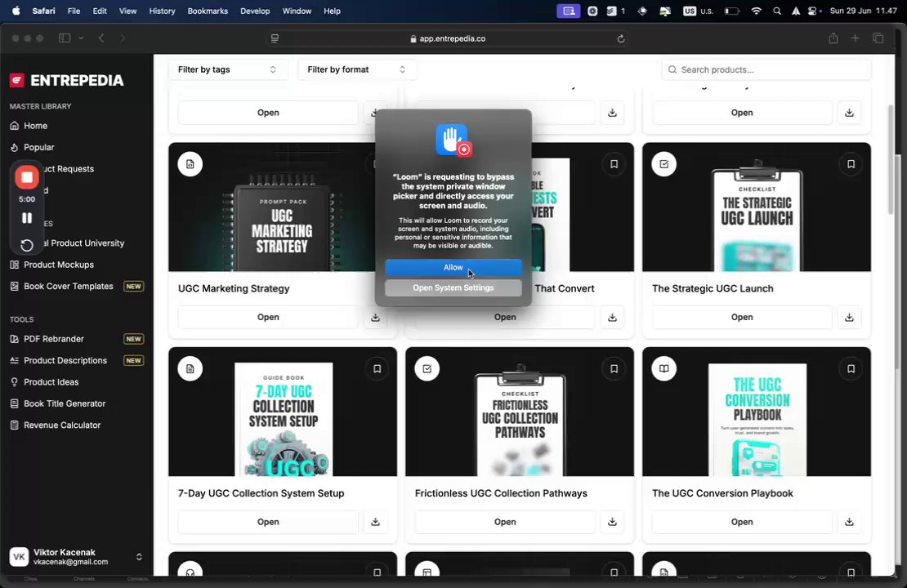Click the Product Ideas lightbulb icon
Viewport: 907px width, 588px height.
15,381
